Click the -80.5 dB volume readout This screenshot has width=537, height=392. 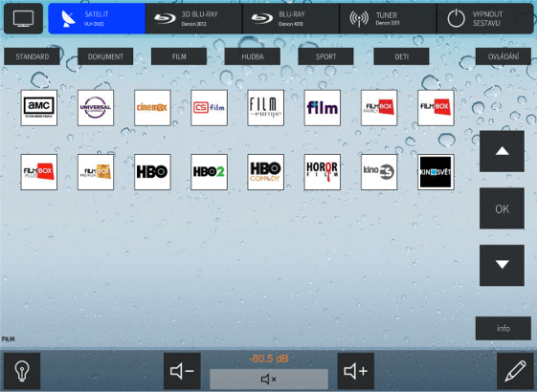pyautogui.click(x=269, y=359)
